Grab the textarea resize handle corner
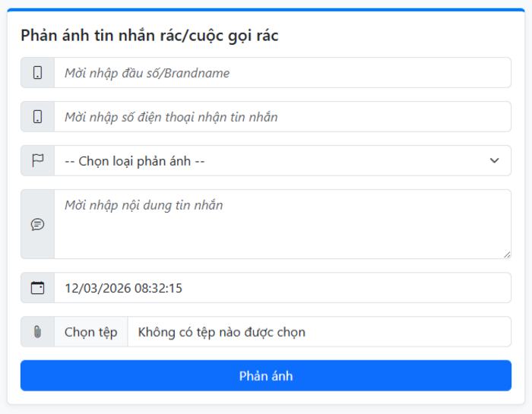The width and height of the screenshot is (532, 414). (x=506, y=254)
